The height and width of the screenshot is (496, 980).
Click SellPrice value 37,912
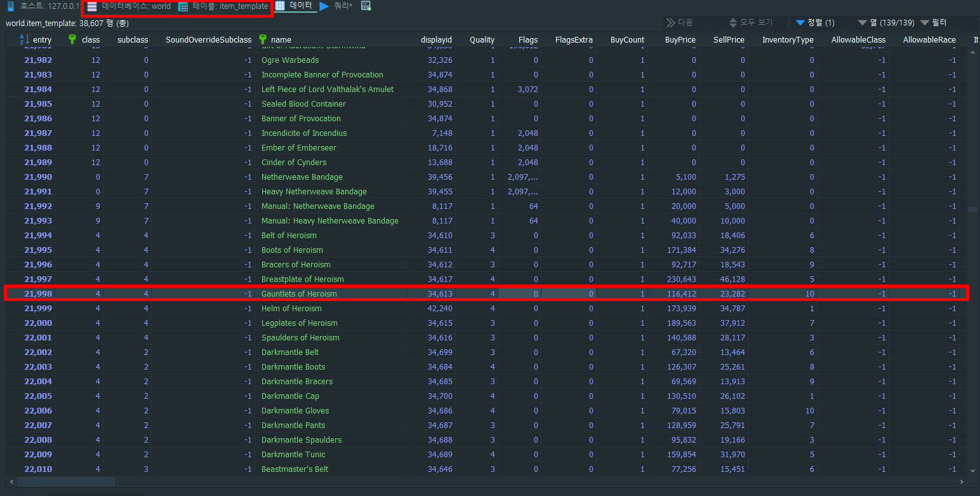(732, 323)
